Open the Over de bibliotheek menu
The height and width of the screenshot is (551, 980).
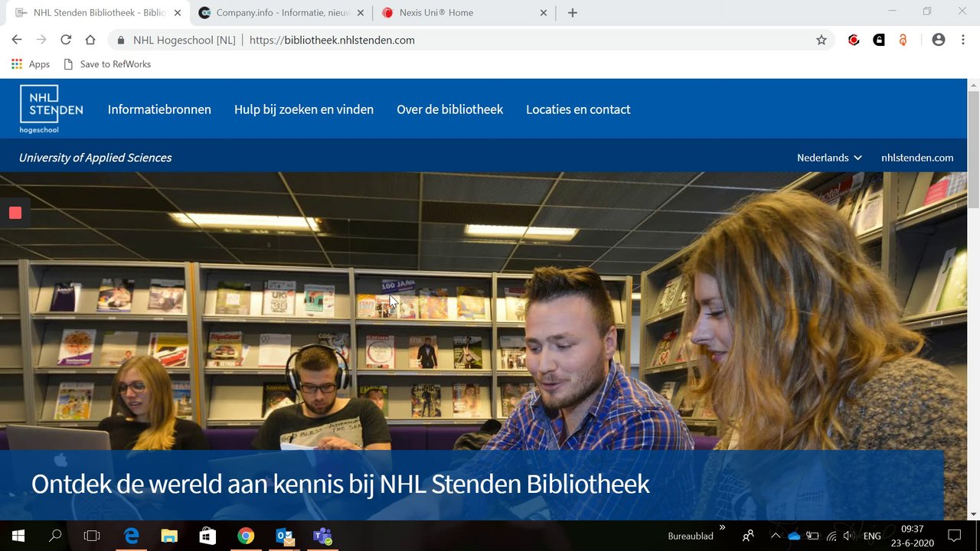449,109
